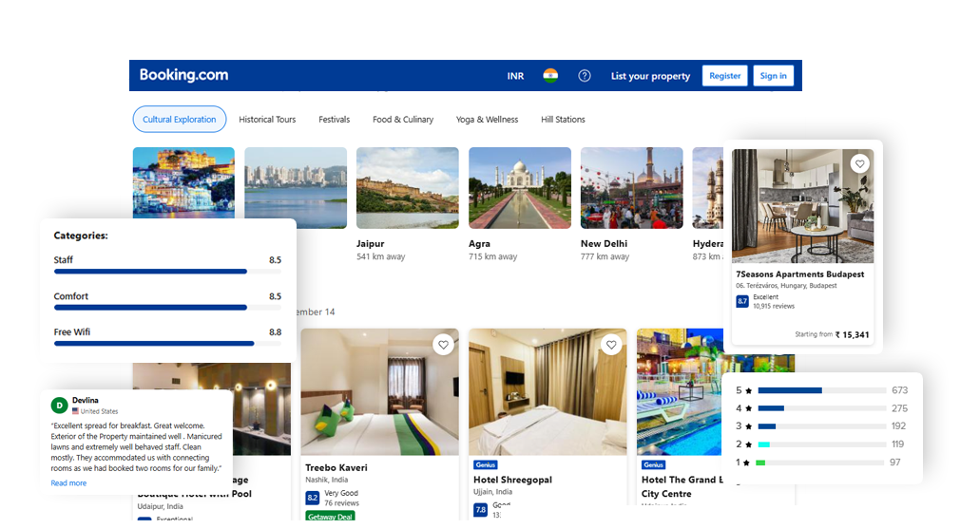Open the INR currency selector

tap(515, 76)
